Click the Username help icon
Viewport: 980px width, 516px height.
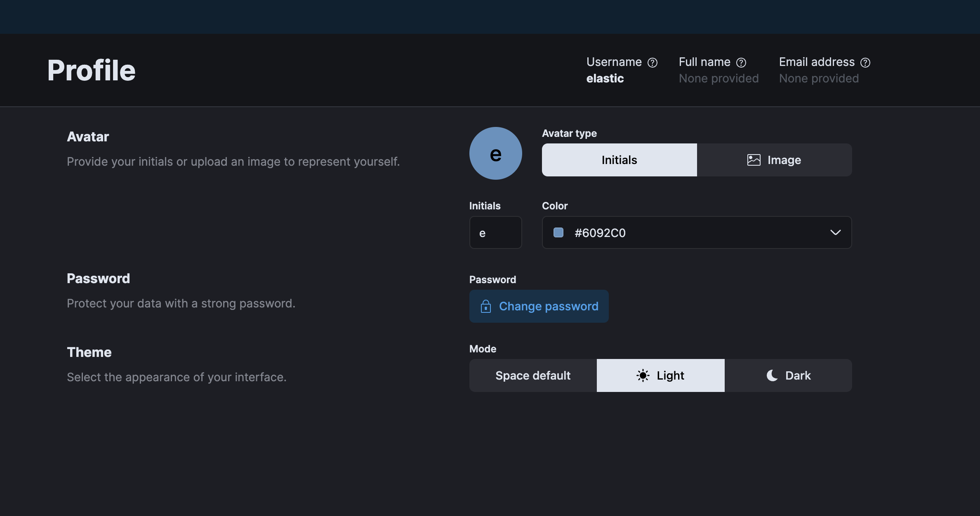click(653, 62)
